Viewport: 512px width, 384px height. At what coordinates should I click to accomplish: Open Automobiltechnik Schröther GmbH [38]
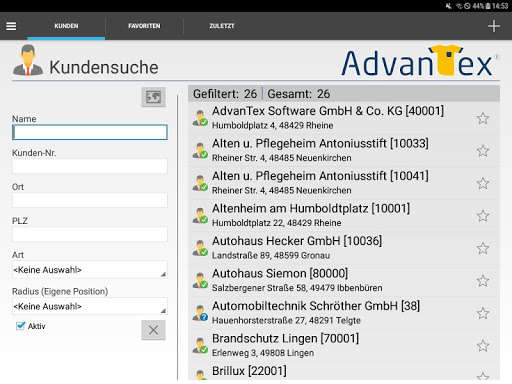(x=344, y=313)
